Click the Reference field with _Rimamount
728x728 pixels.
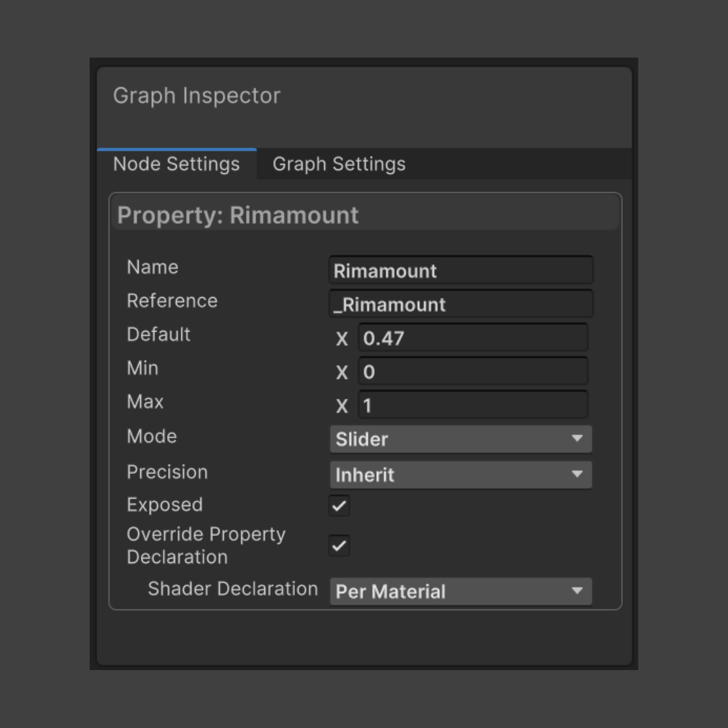[x=461, y=303]
